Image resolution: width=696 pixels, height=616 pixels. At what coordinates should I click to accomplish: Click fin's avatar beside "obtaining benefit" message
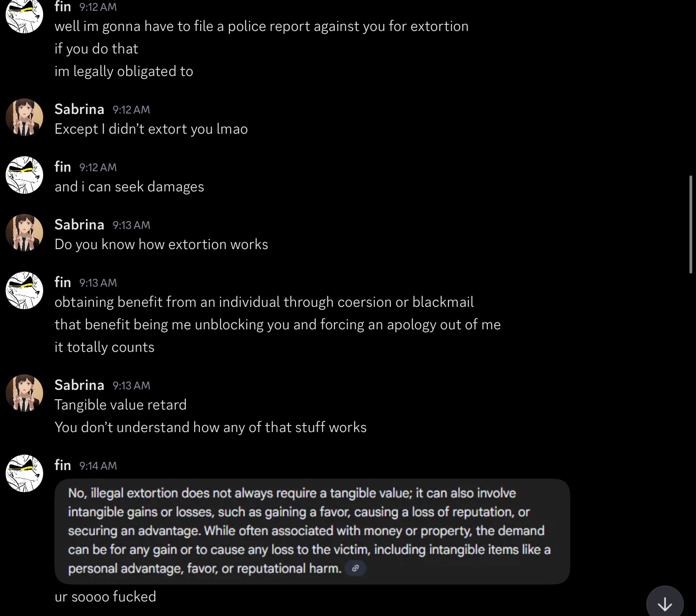24,290
